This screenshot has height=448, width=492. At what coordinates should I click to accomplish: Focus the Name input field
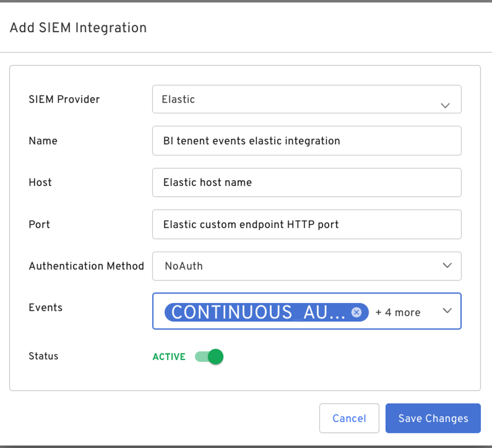click(x=306, y=141)
